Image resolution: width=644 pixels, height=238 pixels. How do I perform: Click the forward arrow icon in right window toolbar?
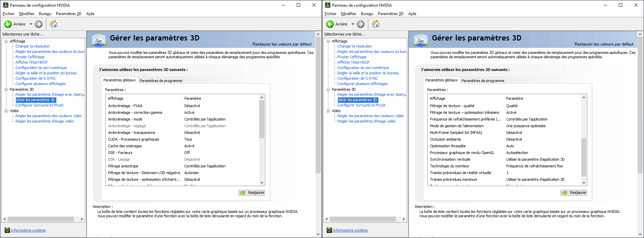[361, 24]
